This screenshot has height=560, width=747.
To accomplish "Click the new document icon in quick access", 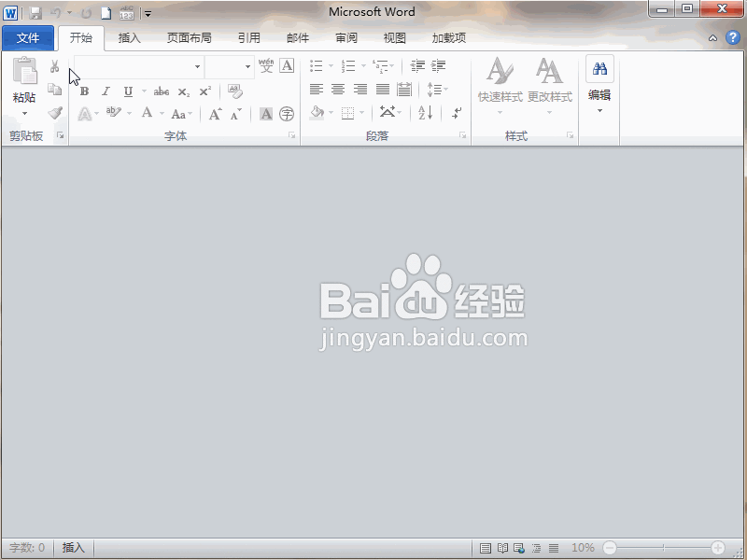I will click(x=106, y=13).
